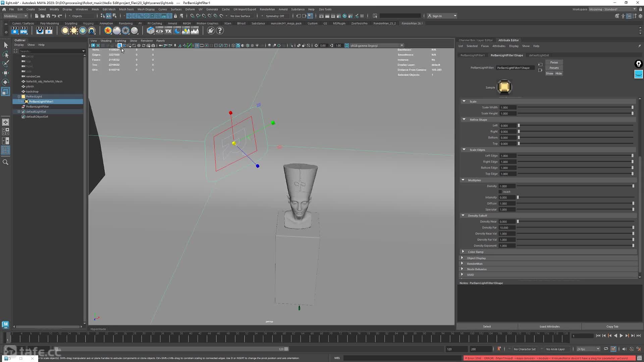Open the RenderMan menu in the menu bar

[267, 9]
